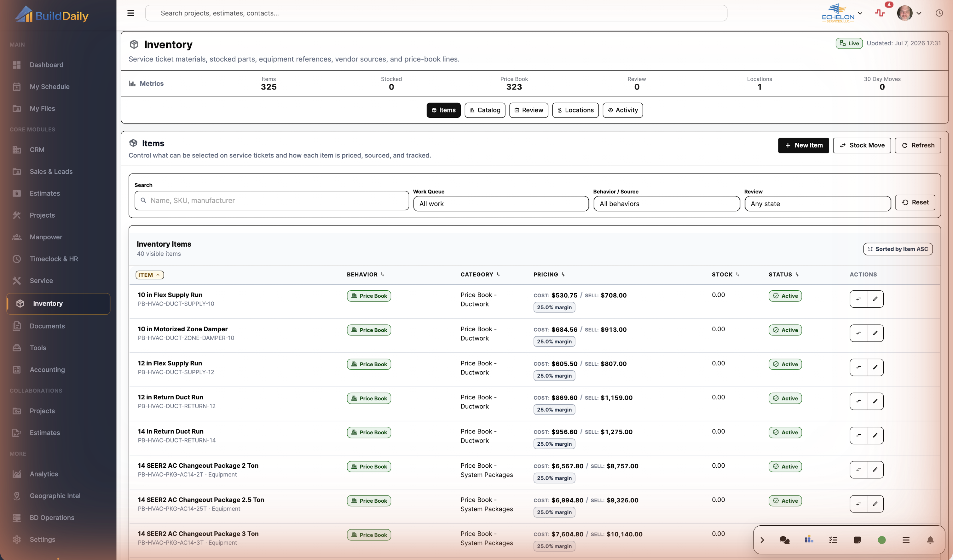Switch to the Catalog tab
Viewport: 953px width, 560px height.
coord(485,110)
